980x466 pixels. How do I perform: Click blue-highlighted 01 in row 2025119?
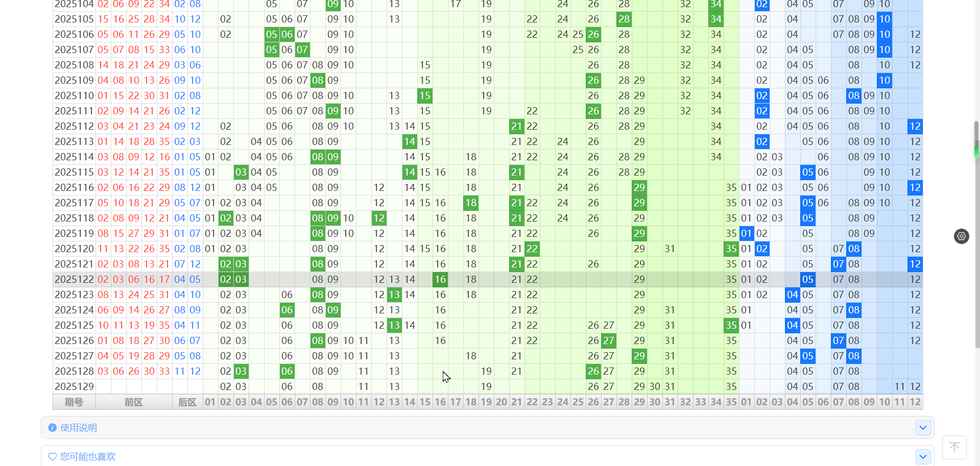747,233
